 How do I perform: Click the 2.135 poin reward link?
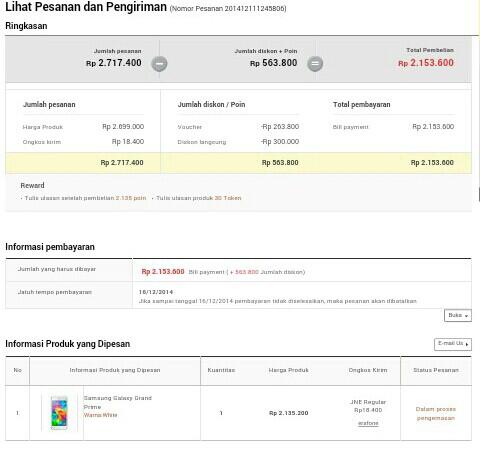[131, 198]
